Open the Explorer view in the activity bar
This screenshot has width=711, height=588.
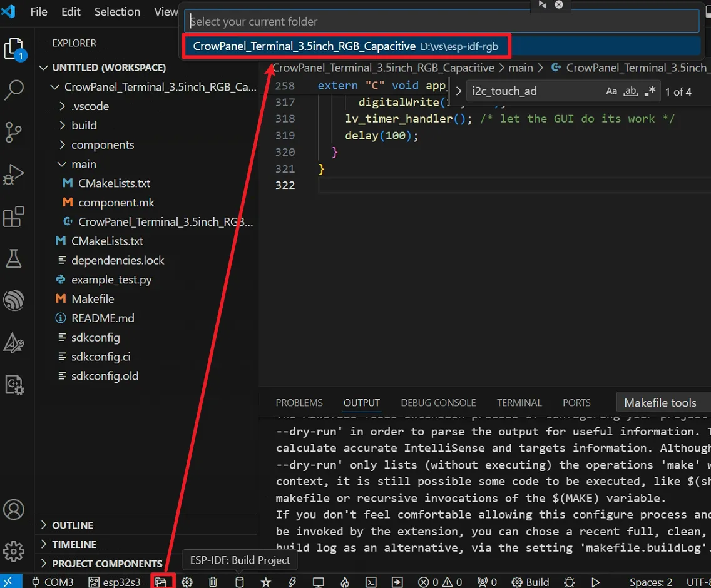(x=14, y=49)
